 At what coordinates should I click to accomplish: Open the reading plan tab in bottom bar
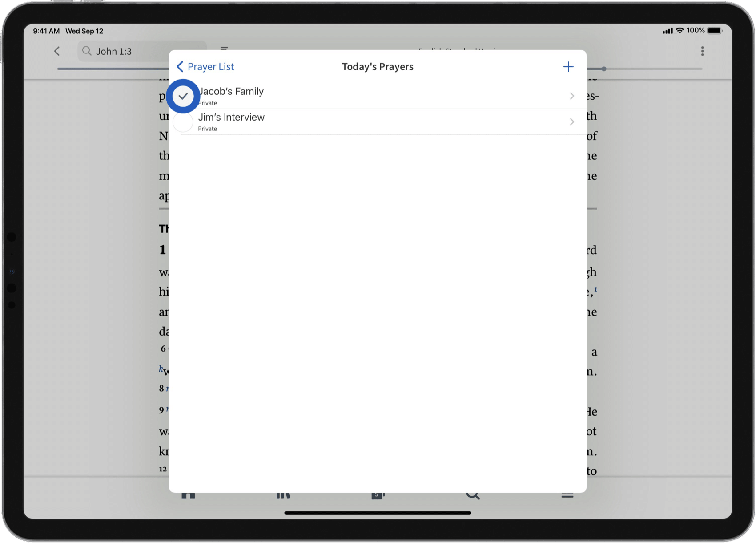378,495
